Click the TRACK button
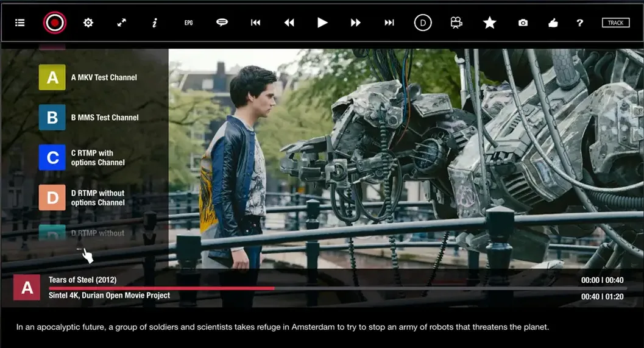The width and height of the screenshot is (644, 348). pos(615,23)
